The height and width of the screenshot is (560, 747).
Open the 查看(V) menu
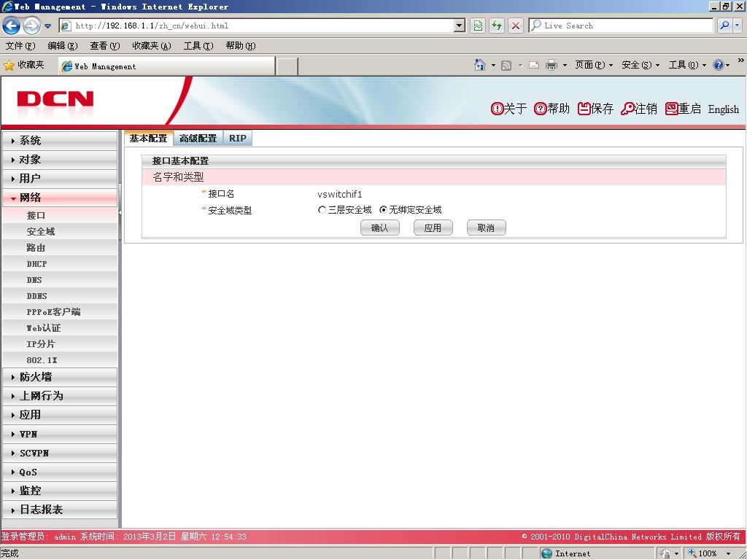click(x=105, y=46)
